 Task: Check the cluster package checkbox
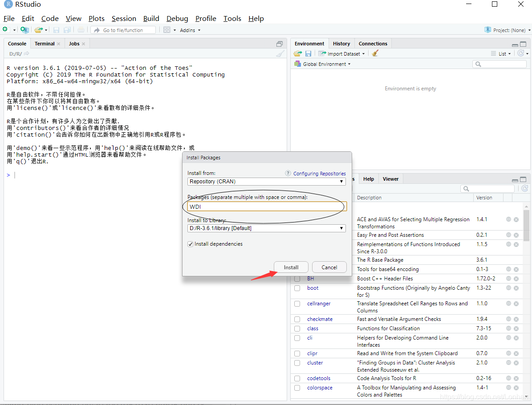pyautogui.click(x=297, y=363)
